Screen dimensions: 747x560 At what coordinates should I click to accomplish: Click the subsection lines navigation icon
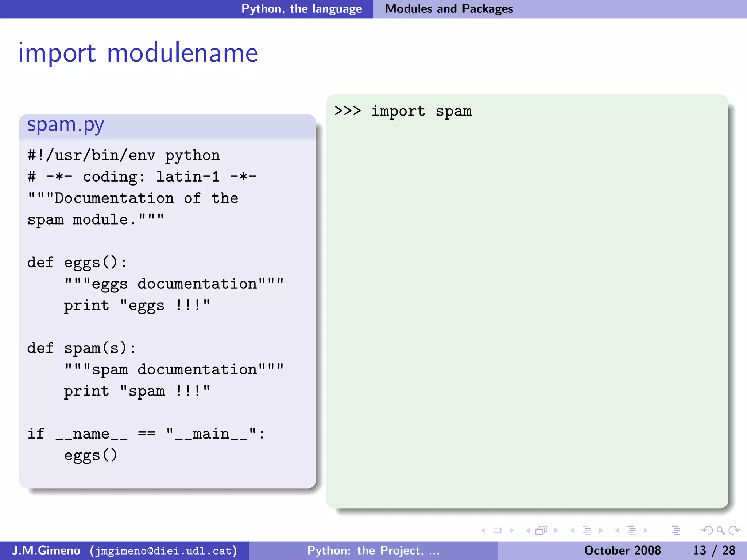(587, 530)
